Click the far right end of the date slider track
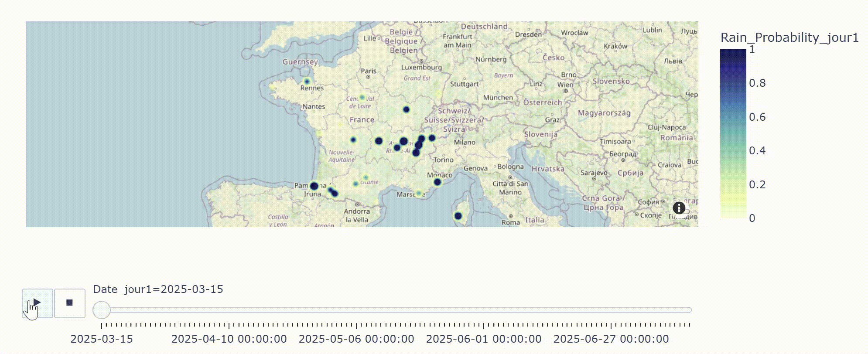The height and width of the screenshot is (354, 868). tap(690, 310)
